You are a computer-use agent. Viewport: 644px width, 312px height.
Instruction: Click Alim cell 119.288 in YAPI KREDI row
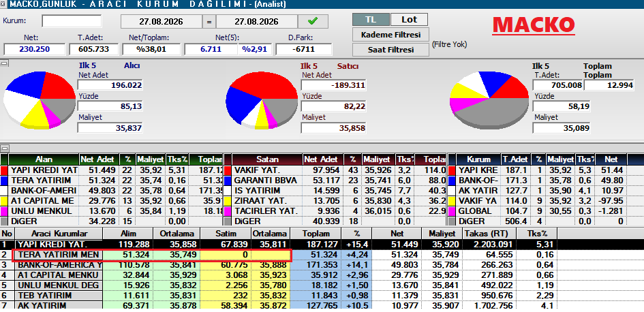coord(127,244)
